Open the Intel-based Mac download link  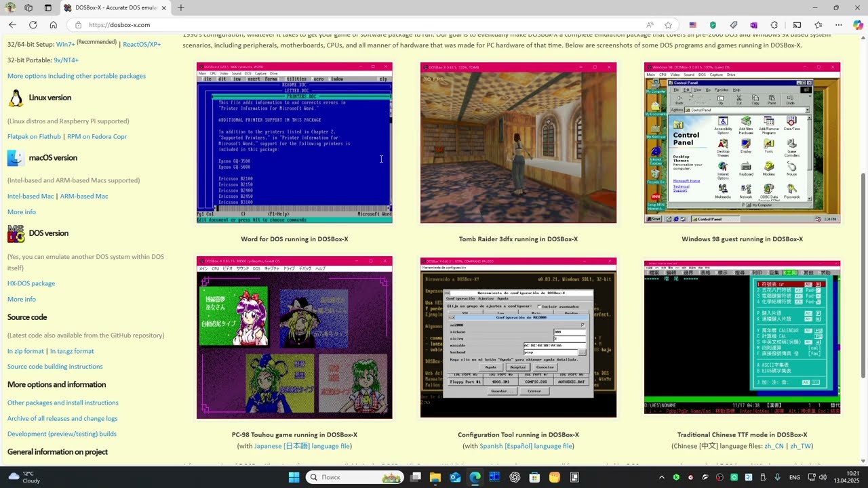(x=31, y=196)
